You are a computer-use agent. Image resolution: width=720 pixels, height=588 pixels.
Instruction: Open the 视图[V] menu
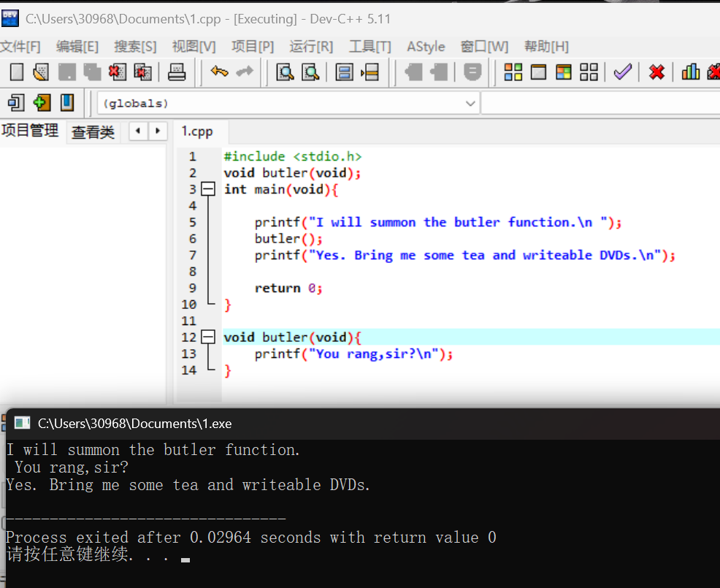pos(194,47)
